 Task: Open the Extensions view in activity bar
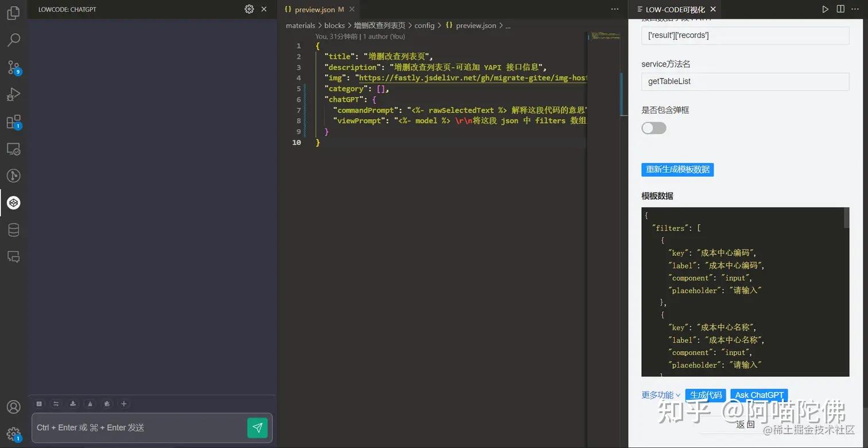tap(13, 122)
